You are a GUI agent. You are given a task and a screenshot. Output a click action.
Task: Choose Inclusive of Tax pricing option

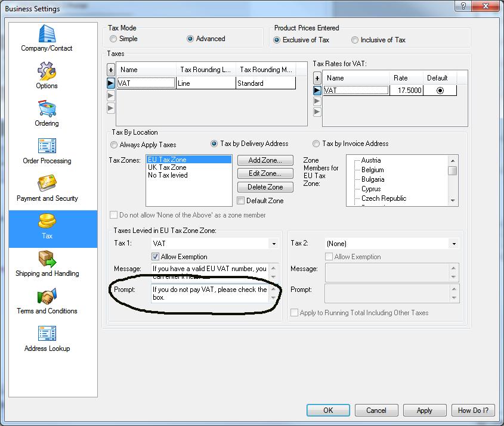click(x=355, y=40)
